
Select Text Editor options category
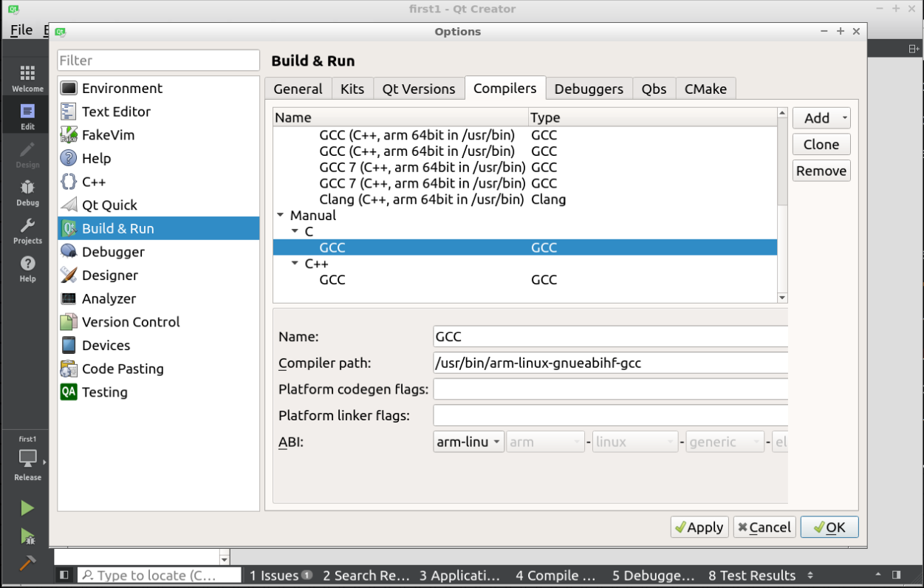click(159, 112)
